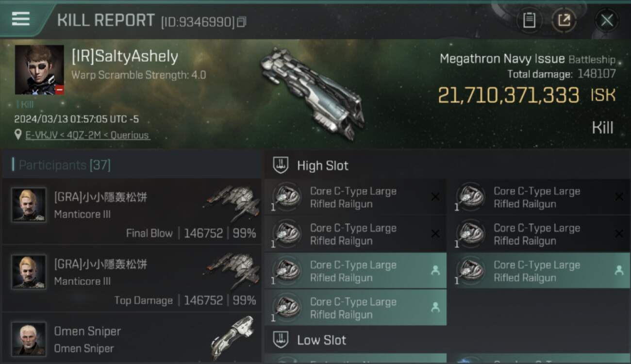
Task: Click X marker on top-right railgun
Action: pyautogui.click(x=619, y=197)
